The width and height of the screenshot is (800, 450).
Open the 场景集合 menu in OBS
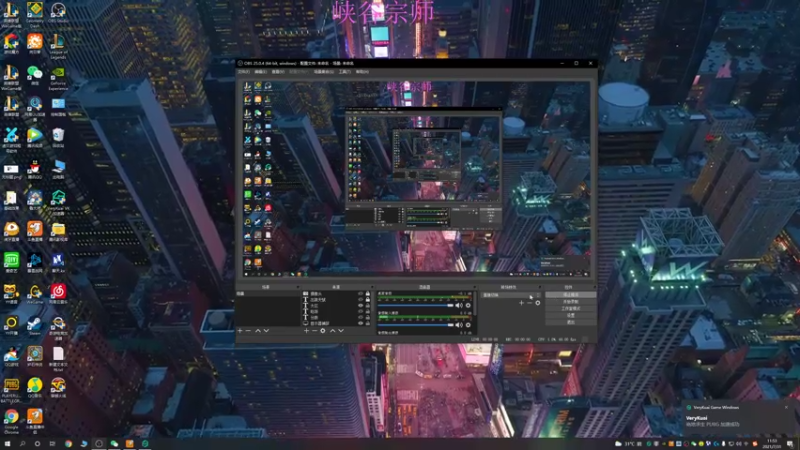tap(323, 71)
